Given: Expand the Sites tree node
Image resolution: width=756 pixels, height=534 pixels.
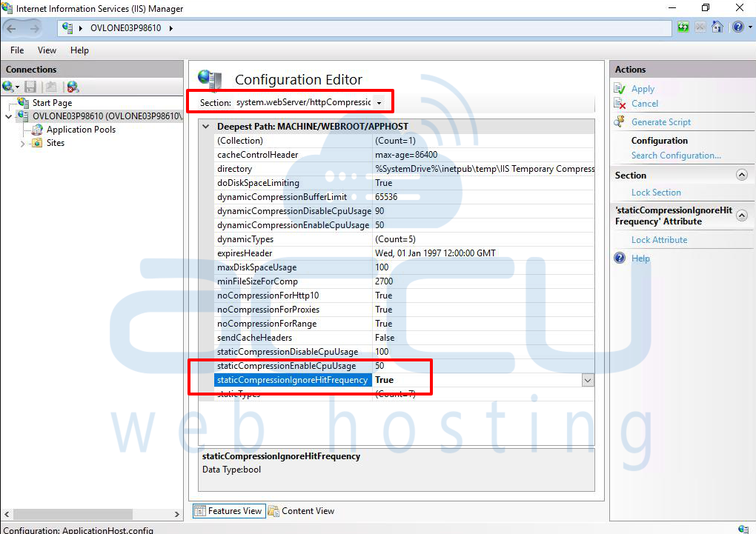Looking at the screenshot, I should 23,144.
